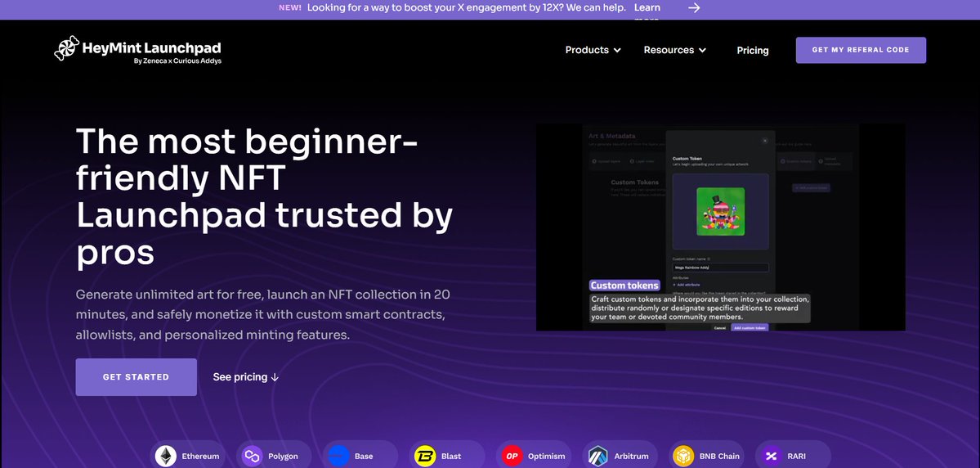The image size is (980, 468).
Task: Close the Custom Token dialog in demo
Action: tap(765, 141)
